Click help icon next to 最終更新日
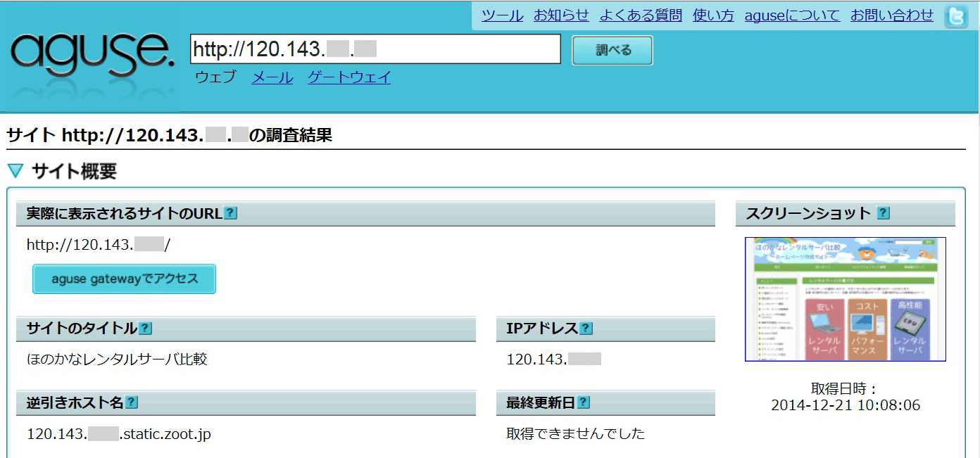The height and width of the screenshot is (458, 980). coord(583,402)
